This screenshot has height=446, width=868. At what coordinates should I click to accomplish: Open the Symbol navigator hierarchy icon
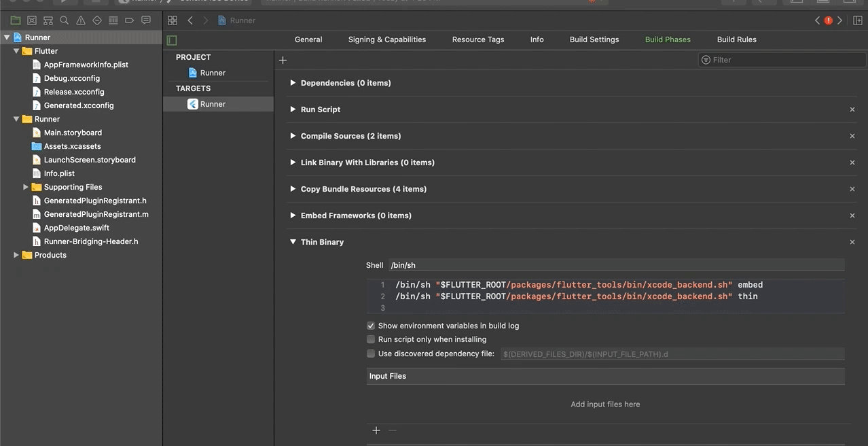pos(48,20)
